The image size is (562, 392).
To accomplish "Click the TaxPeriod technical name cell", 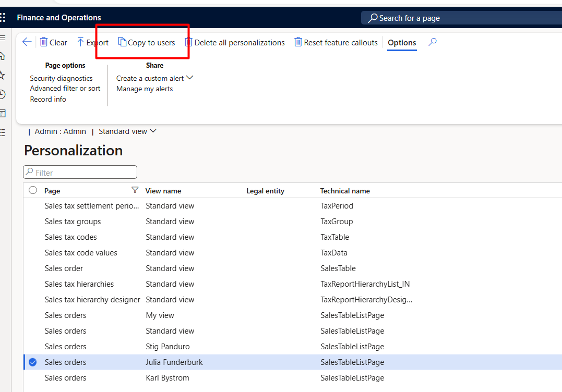I will [337, 206].
